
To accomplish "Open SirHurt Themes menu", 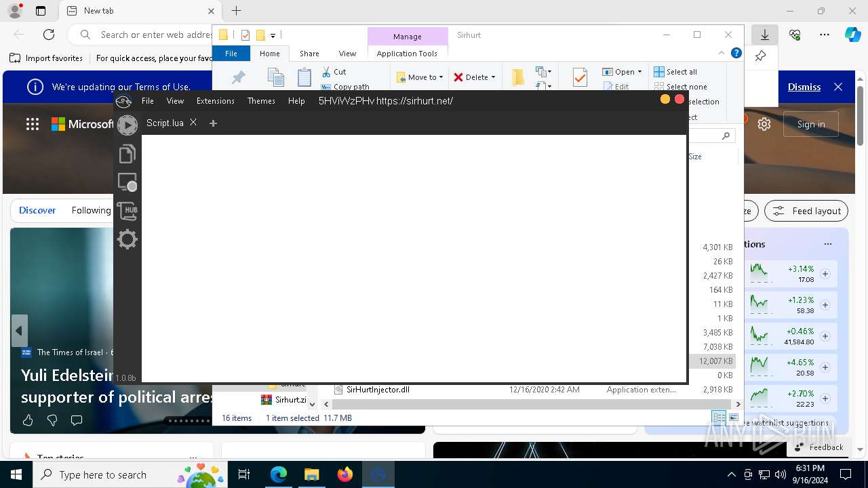I will pos(261,101).
